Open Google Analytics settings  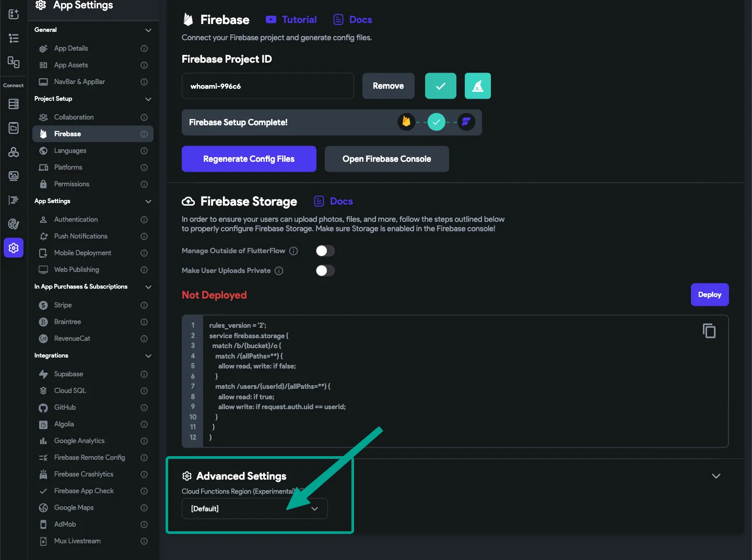tap(93, 441)
